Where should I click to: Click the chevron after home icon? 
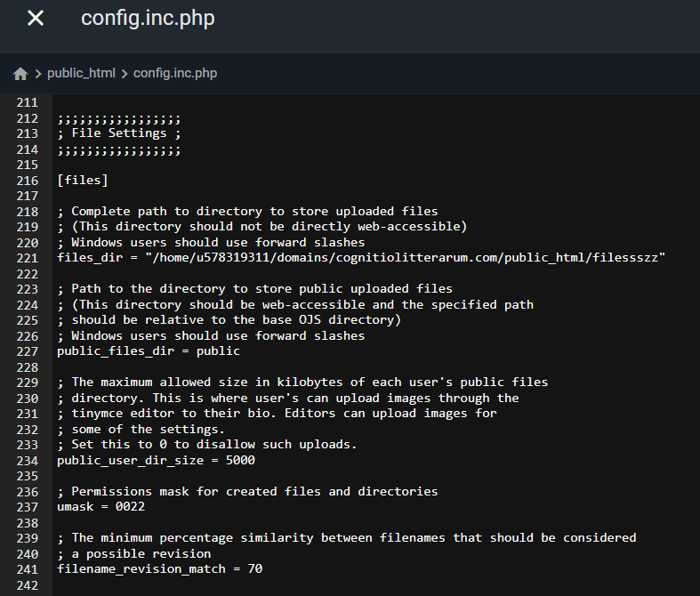click(x=38, y=74)
